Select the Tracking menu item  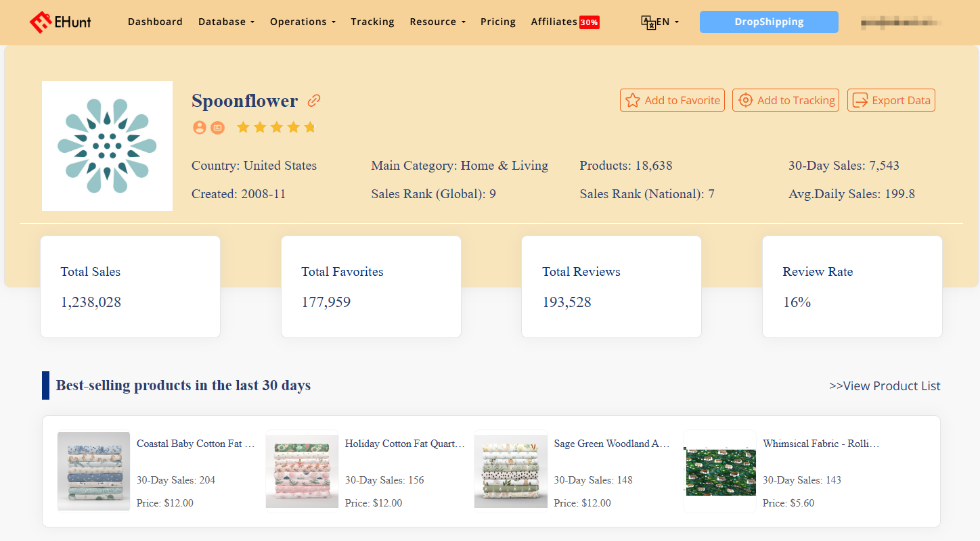(x=372, y=22)
